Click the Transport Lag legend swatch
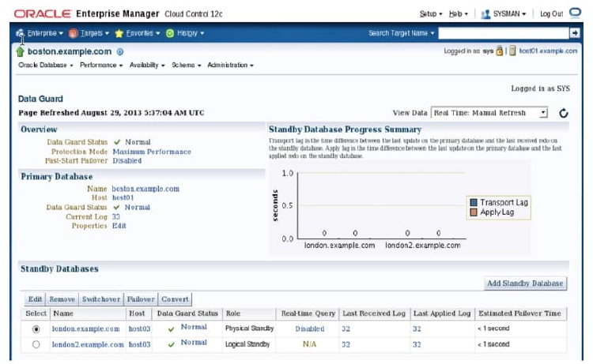593x364 pixels. point(473,203)
